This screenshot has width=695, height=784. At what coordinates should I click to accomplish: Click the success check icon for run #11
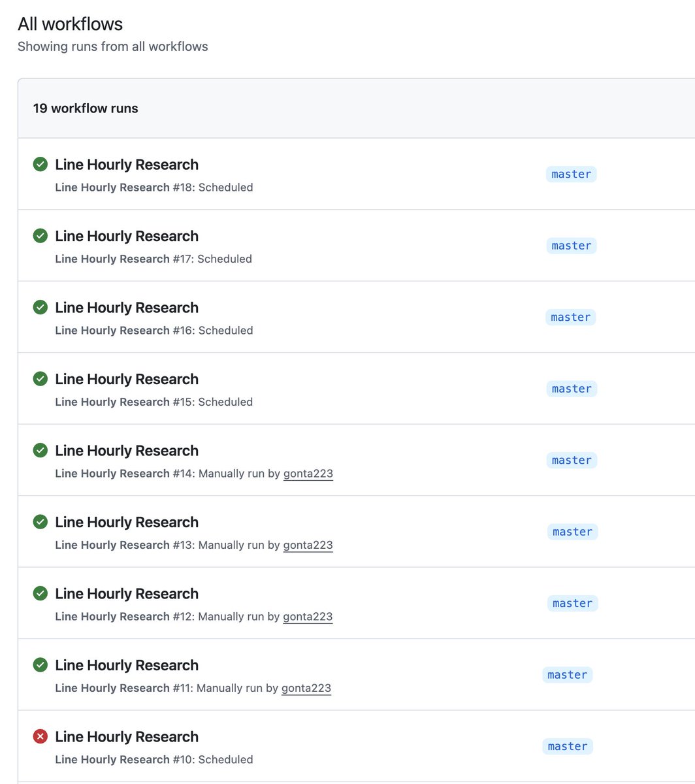click(x=40, y=665)
